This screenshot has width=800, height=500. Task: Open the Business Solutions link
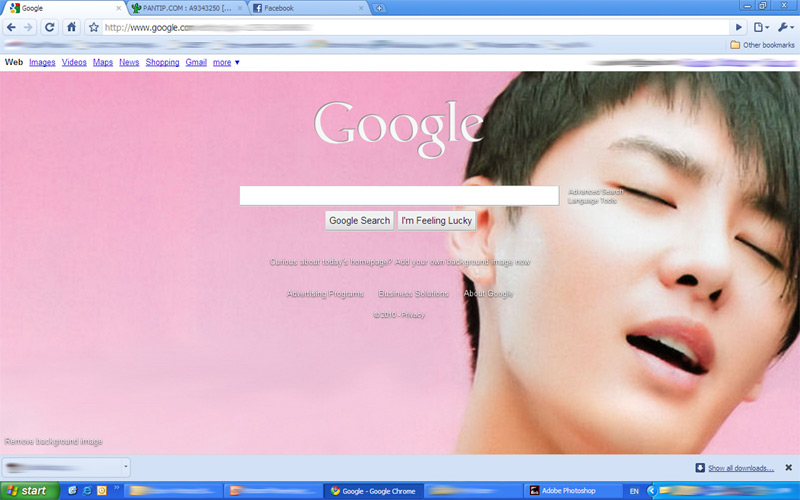(x=413, y=294)
